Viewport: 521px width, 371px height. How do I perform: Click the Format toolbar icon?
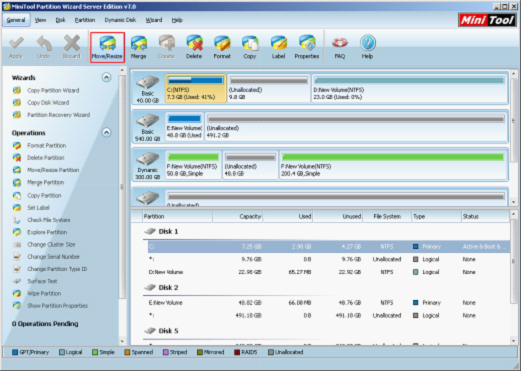222,43
